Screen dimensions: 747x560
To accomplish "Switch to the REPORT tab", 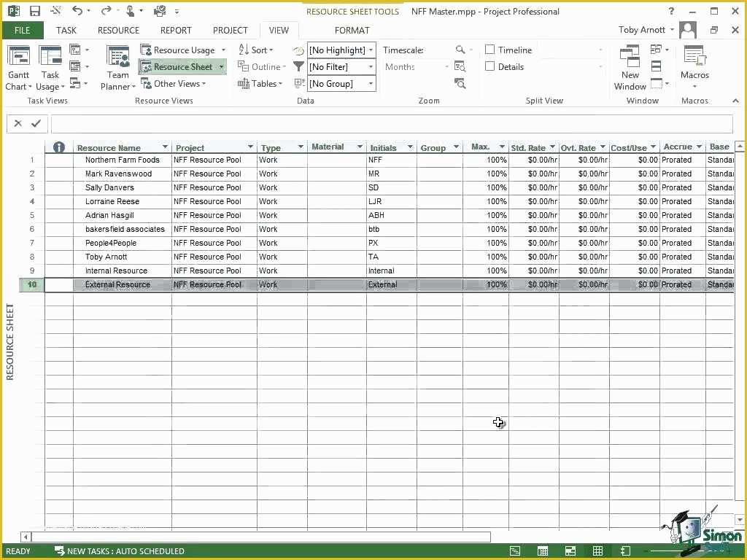I will pyautogui.click(x=176, y=31).
